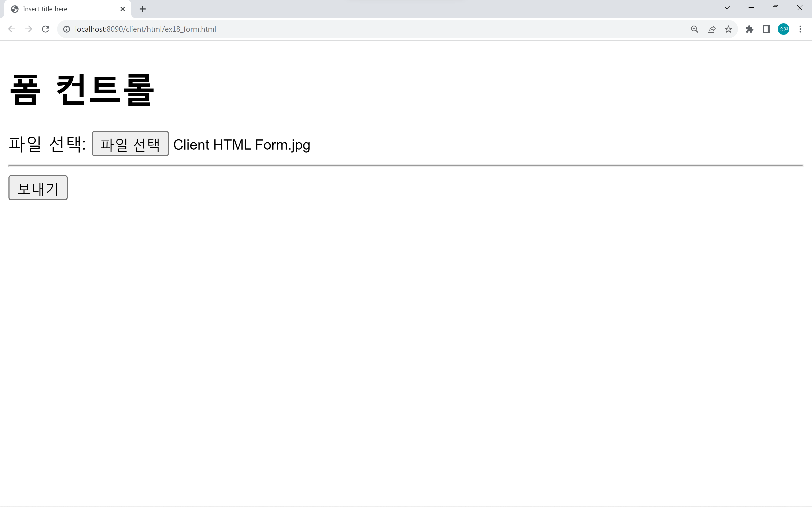This screenshot has height=507, width=812.
Task: Click the 폼 컨트롤 heading
Action: pos(82,90)
